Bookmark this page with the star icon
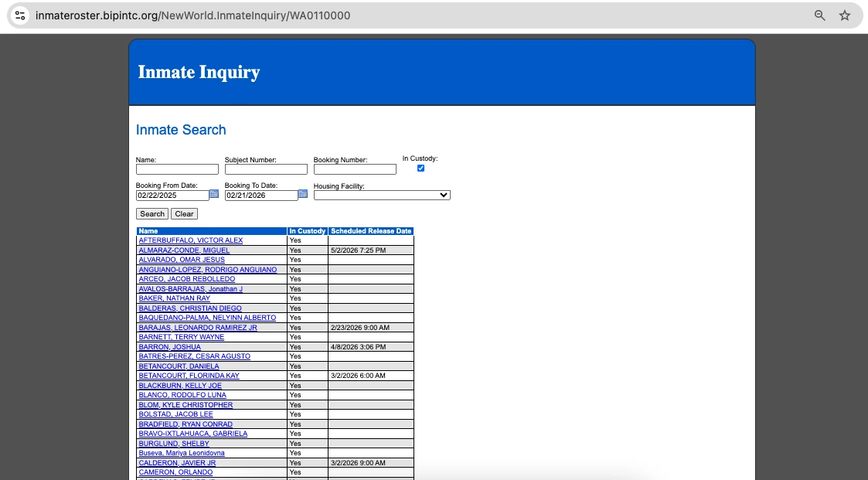The height and width of the screenshot is (480, 868). tap(845, 15)
